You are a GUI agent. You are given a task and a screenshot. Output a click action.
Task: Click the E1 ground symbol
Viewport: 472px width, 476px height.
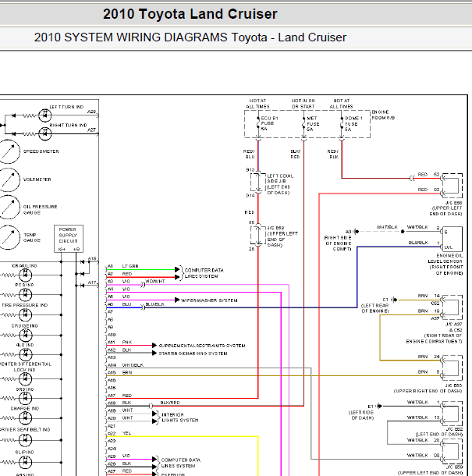pyautogui.click(x=379, y=406)
